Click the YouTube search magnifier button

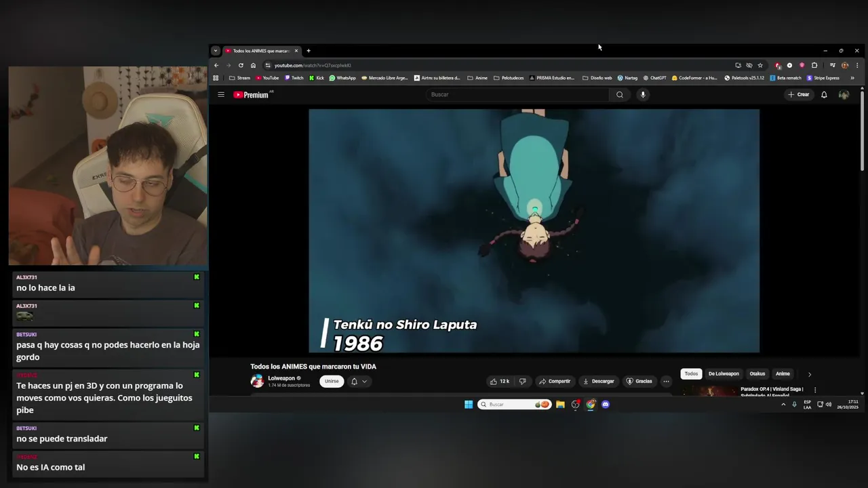click(x=620, y=95)
